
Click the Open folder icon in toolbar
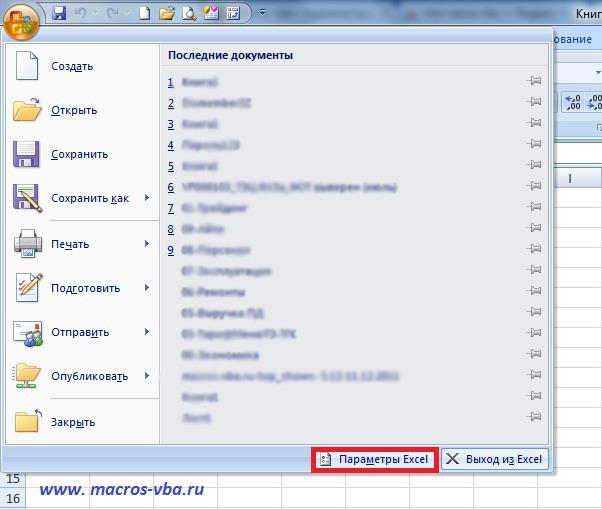pos(167,13)
